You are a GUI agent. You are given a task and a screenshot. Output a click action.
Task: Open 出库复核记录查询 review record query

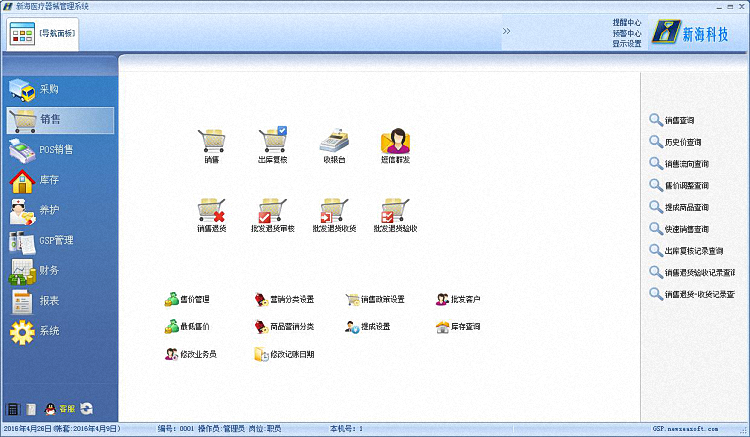[x=686, y=251]
